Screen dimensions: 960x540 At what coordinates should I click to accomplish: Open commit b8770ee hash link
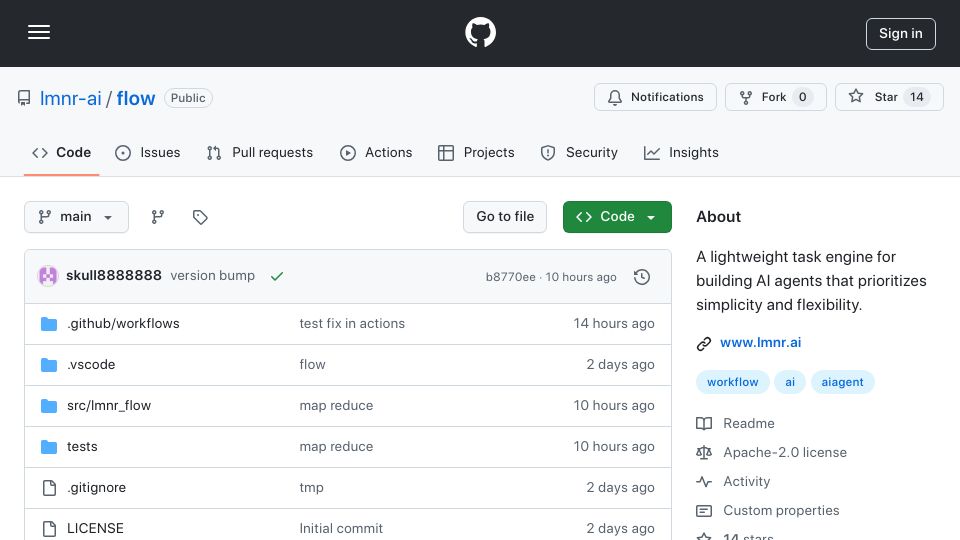coord(511,277)
